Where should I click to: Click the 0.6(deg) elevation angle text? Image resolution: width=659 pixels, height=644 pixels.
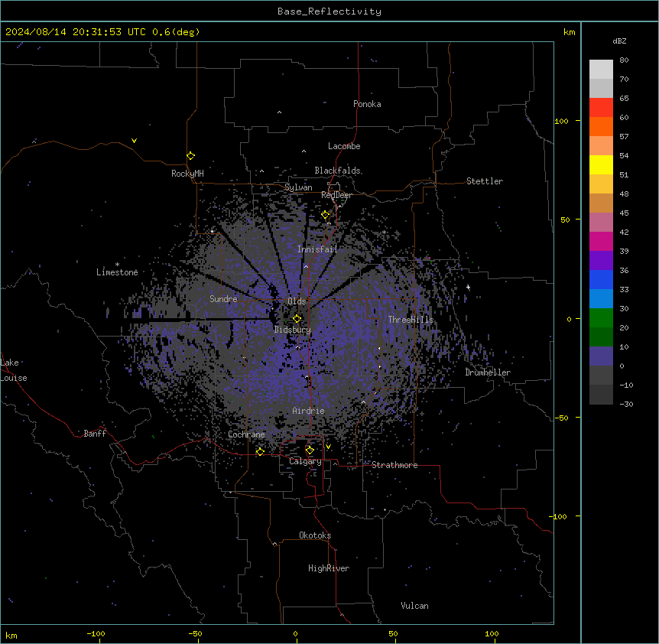[x=176, y=32]
